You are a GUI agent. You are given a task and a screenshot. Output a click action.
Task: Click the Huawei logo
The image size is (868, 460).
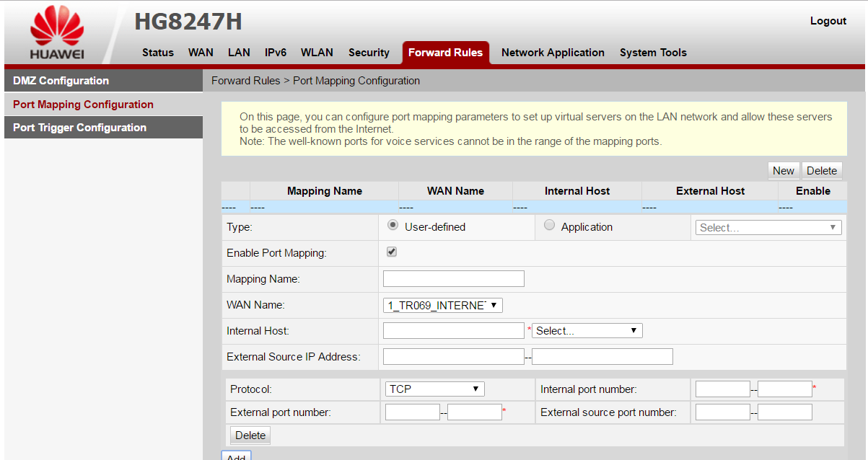(57, 32)
